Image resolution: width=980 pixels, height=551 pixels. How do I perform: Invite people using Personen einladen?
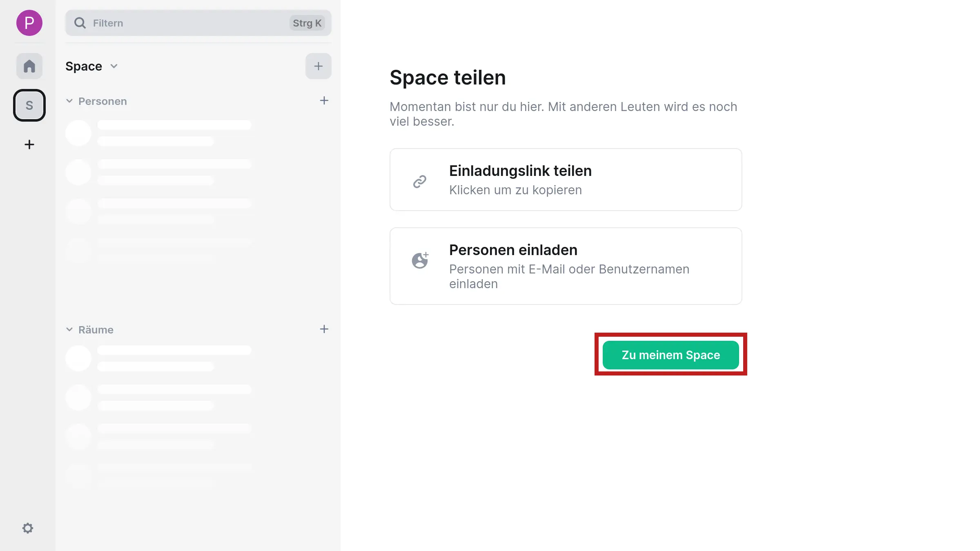[565, 266]
